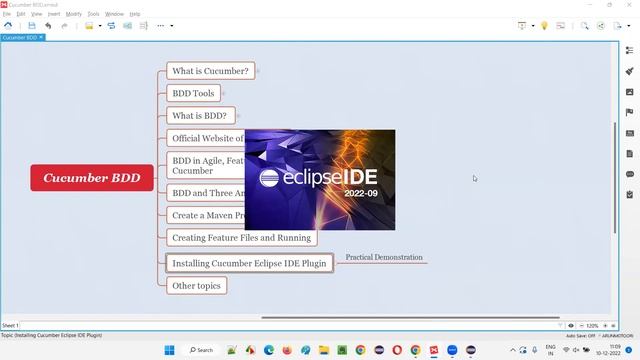
Task: Open the Insert menu
Action: 54,14
